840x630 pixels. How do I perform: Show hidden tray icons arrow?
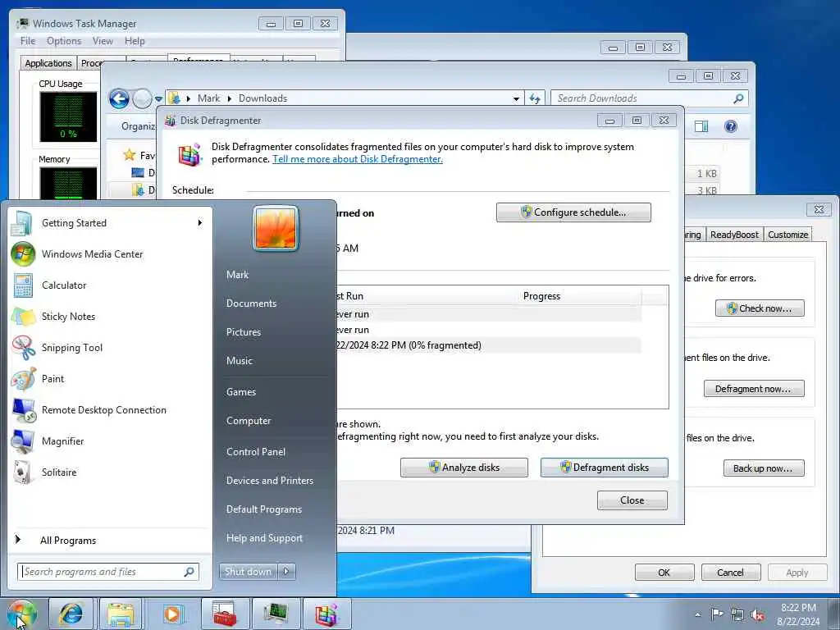click(x=697, y=614)
